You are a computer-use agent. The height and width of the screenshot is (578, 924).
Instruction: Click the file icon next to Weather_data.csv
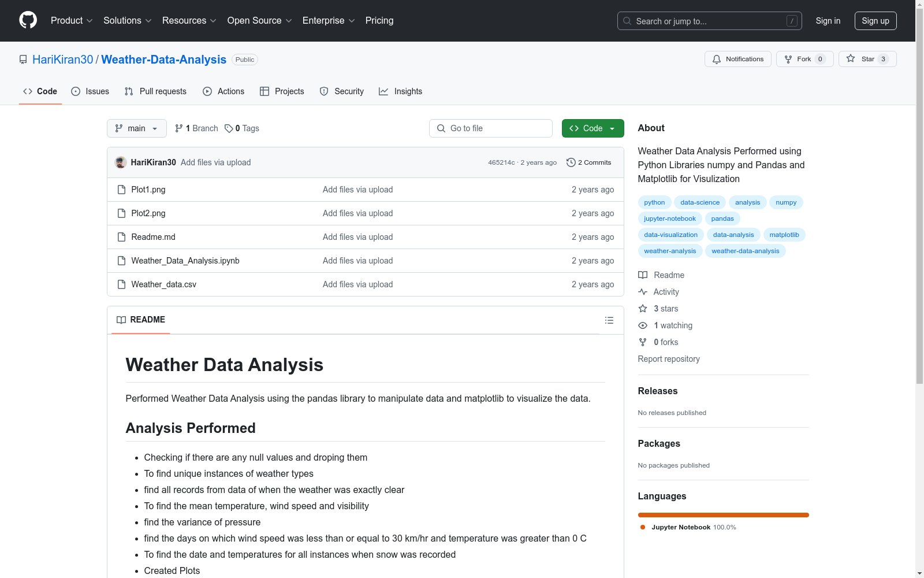(x=121, y=284)
